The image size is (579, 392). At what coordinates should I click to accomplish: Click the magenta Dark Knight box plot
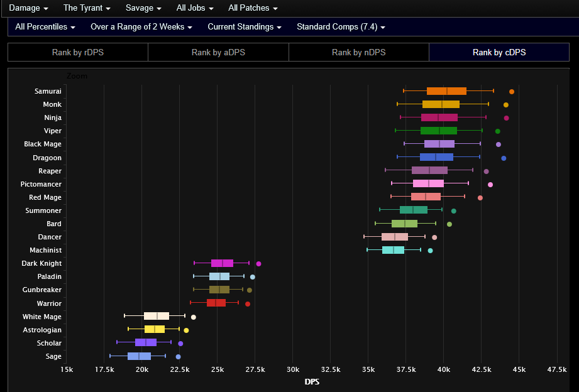[223, 264]
